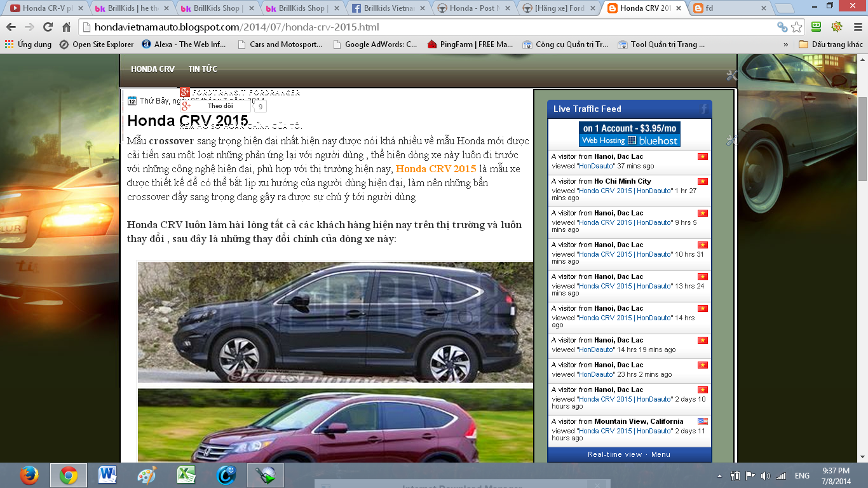Open Công cụ Quản trị bookmark

(x=566, y=44)
